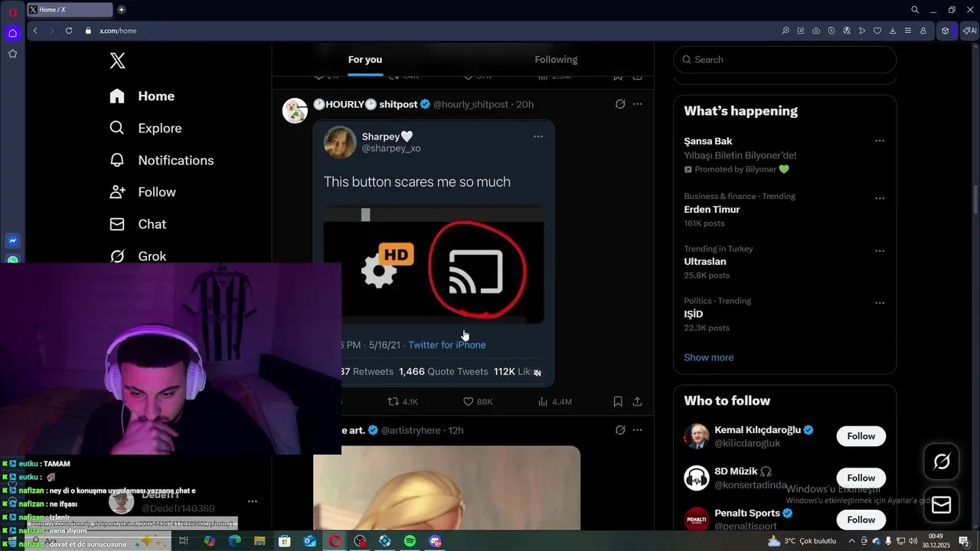
Task: Like the hourly_shitpost post with 88K likes
Action: point(478,402)
